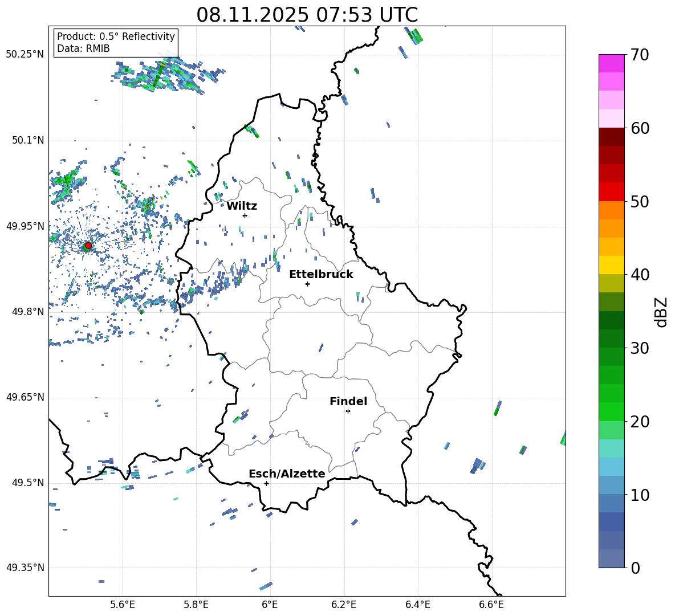Click the 6.4°E longitude label

[x=417, y=605]
